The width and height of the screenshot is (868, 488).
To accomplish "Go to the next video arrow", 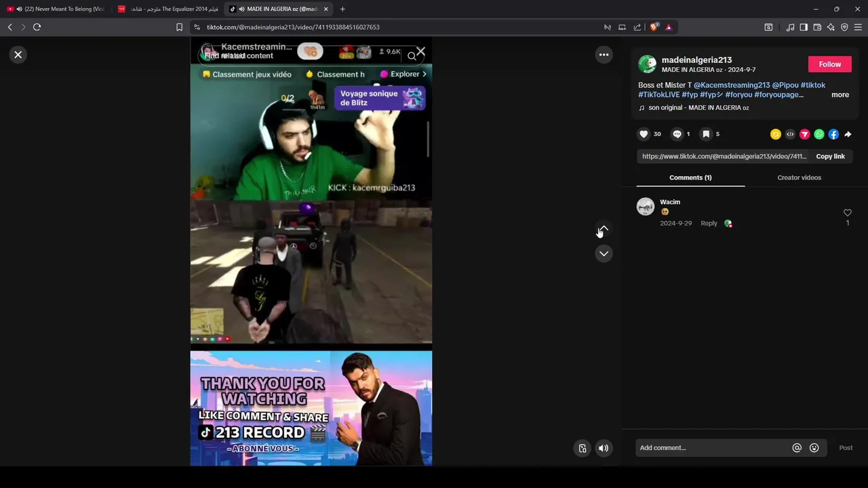I will pos(604,253).
